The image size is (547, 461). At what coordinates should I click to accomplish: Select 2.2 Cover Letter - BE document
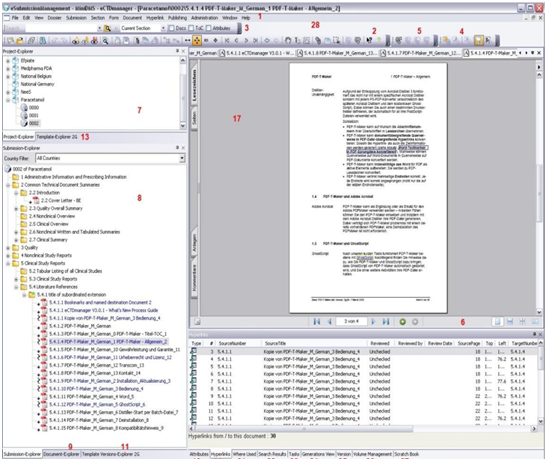click(61, 201)
